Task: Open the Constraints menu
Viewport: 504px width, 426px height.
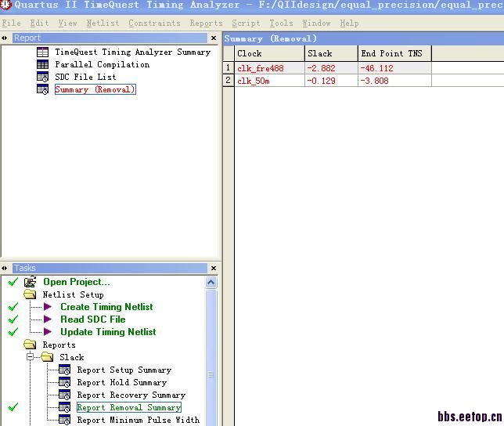Action: [x=154, y=23]
